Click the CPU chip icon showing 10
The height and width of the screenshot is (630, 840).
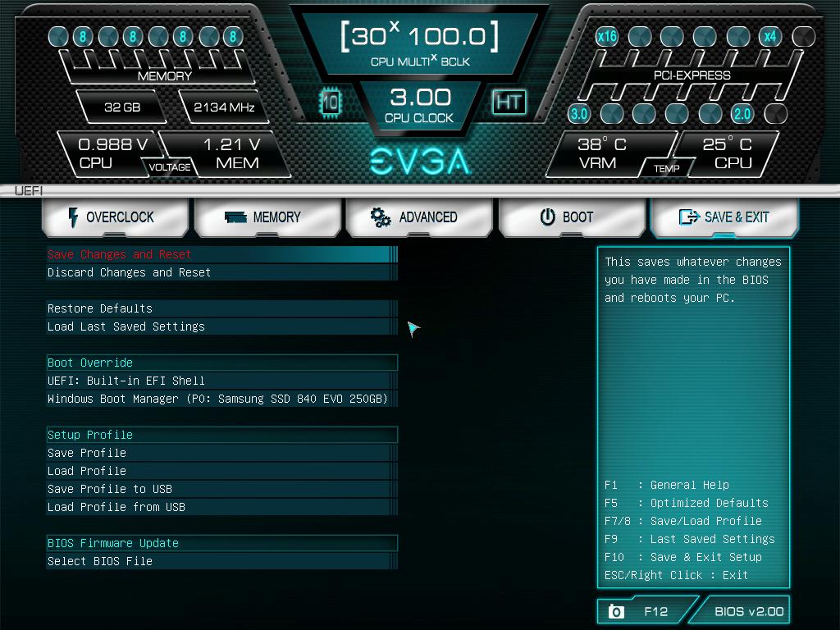pos(331,103)
